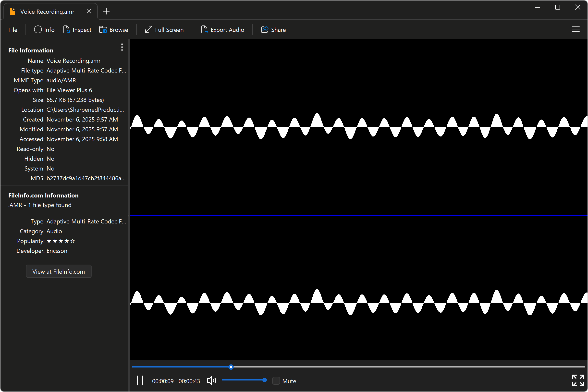
Task: Export the audio file
Action: 222,29
